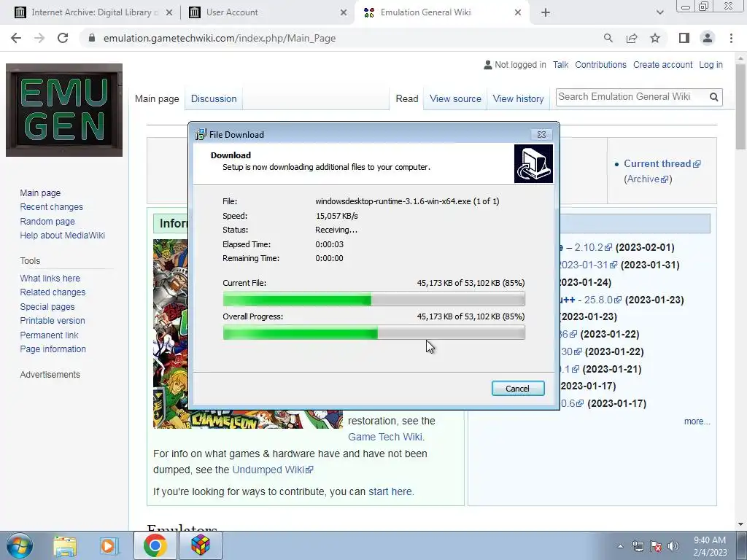Open the Main page wiki tab
The height and width of the screenshot is (560, 747).
point(157,98)
